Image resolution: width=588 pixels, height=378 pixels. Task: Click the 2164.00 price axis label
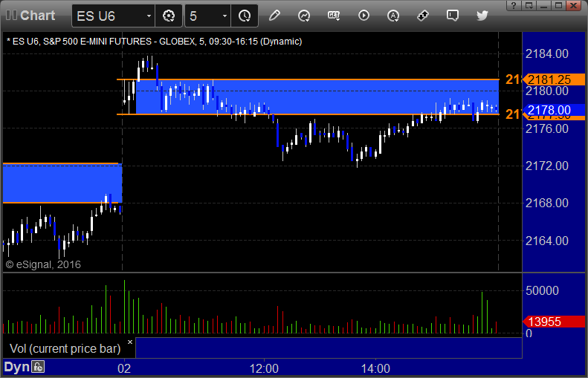[547, 241]
